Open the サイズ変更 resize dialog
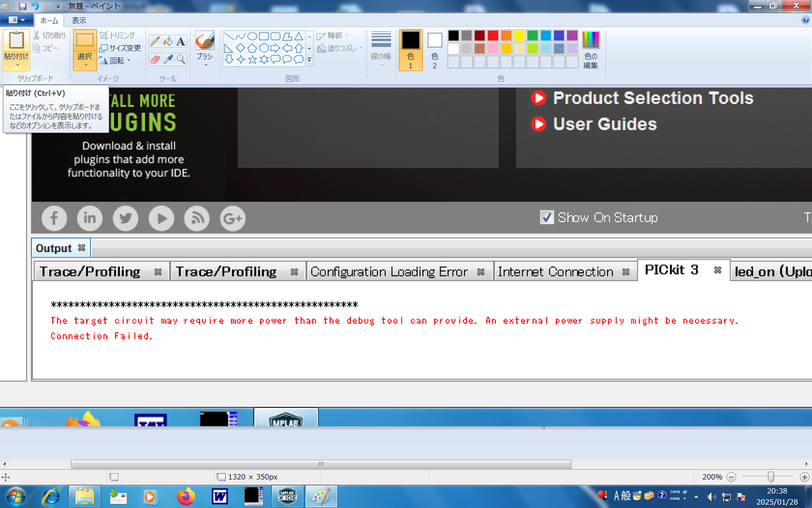Viewport: 812px width, 508px height. point(120,48)
